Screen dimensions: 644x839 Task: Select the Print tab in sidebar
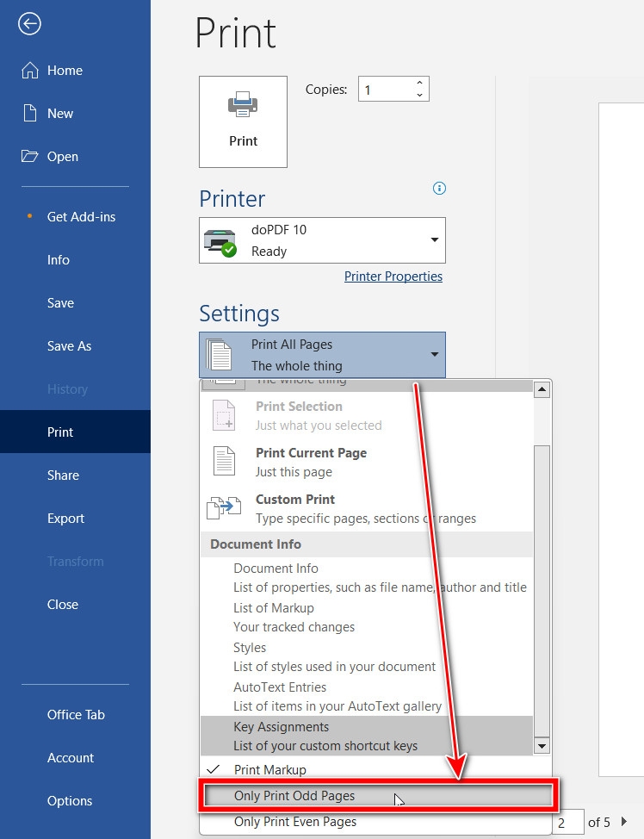coord(75,432)
